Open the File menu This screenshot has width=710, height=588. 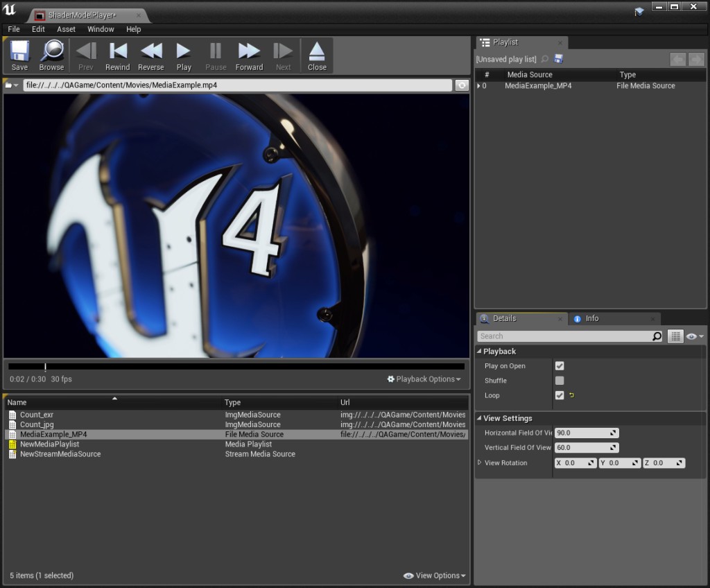[14, 29]
